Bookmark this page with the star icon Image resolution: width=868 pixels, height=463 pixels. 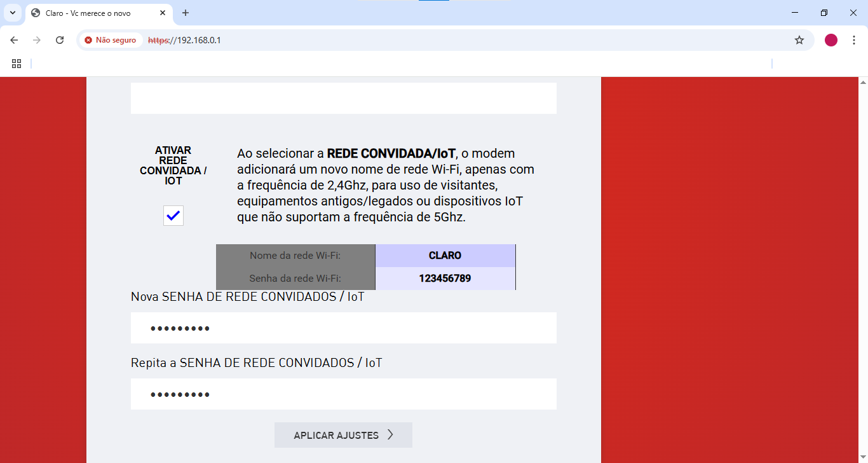pos(799,40)
